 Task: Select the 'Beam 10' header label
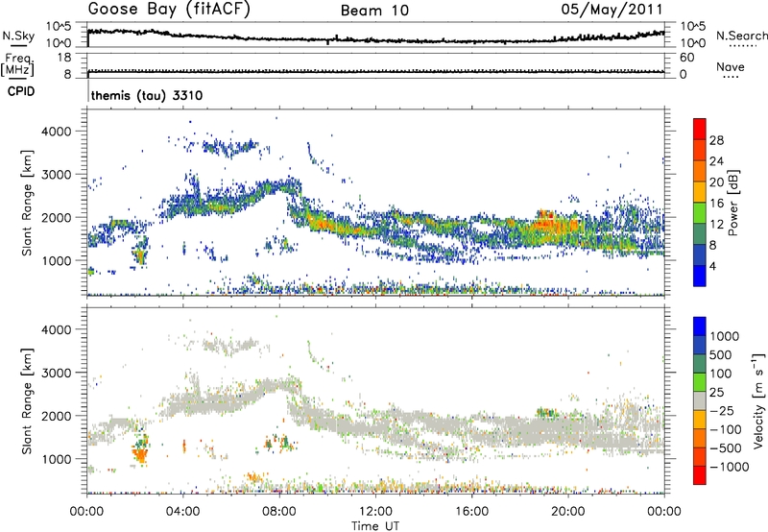coord(374,11)
